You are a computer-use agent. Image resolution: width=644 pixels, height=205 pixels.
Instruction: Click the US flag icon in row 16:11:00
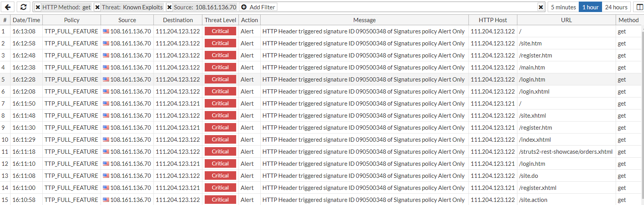(106, 188)
